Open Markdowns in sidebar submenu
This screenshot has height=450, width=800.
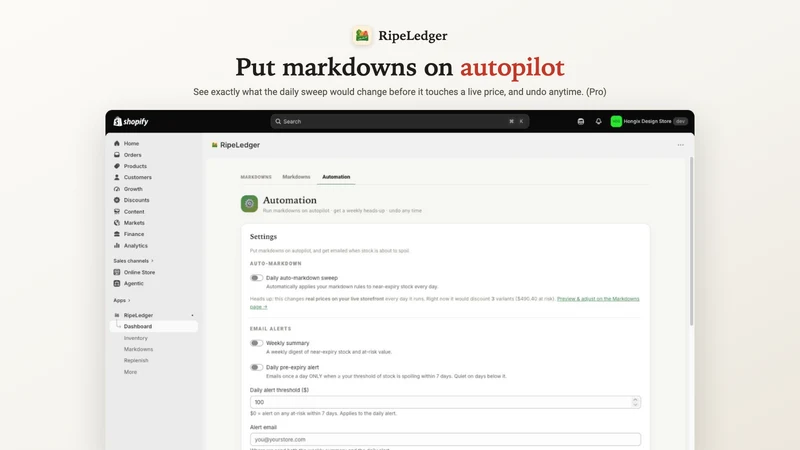[138, 349]
